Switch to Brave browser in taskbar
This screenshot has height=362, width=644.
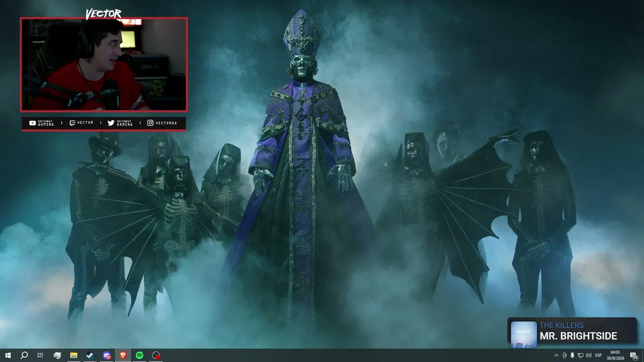point(123,355)
